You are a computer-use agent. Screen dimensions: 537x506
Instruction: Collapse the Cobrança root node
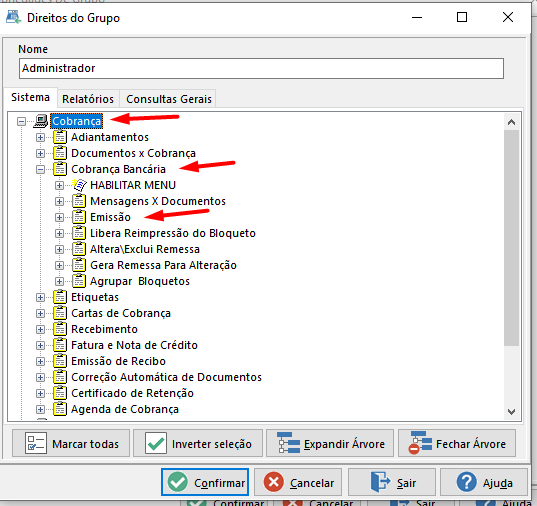click(21, 121)
